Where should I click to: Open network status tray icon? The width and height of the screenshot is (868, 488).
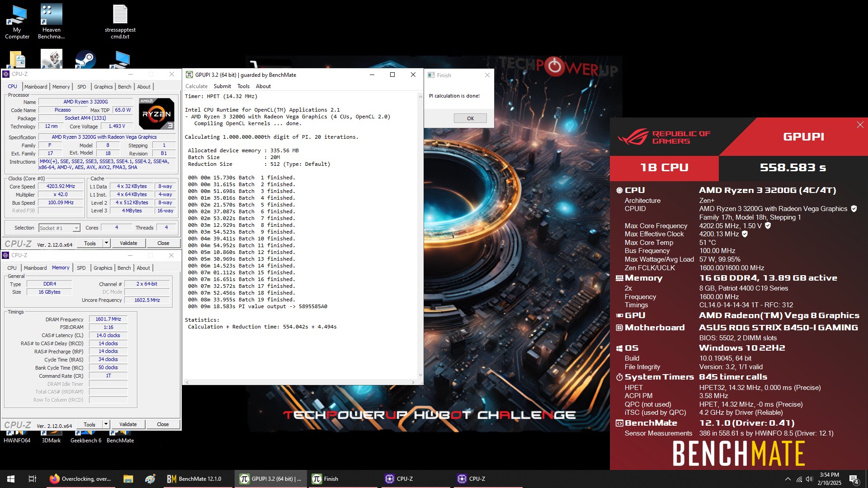pos(799,479)
